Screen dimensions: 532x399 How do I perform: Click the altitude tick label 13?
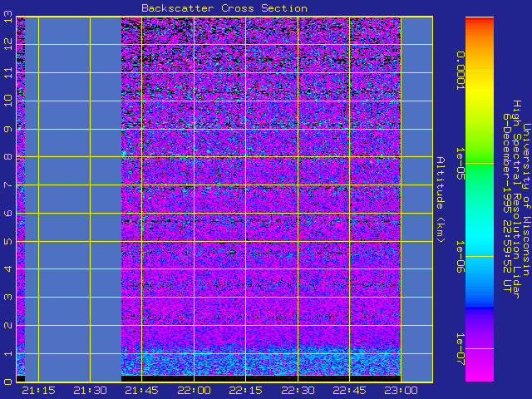(8, 17)
